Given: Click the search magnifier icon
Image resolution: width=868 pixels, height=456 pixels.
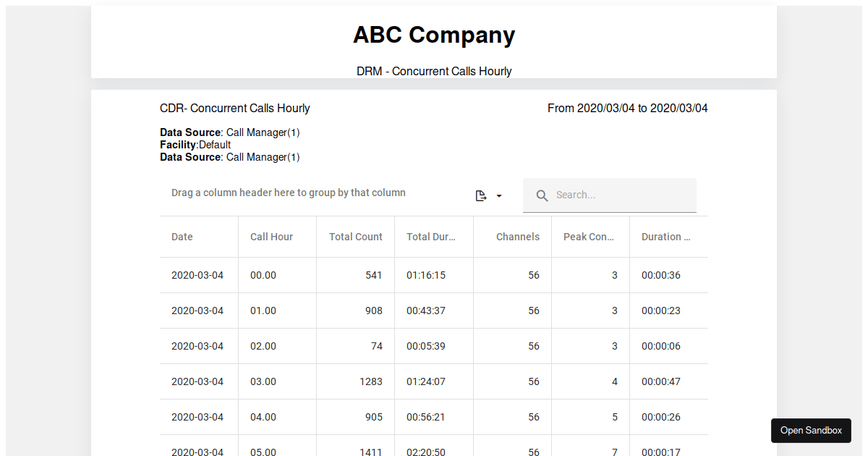Looking at the screenshot, I should pyautogui.click(x=542, y=195).
